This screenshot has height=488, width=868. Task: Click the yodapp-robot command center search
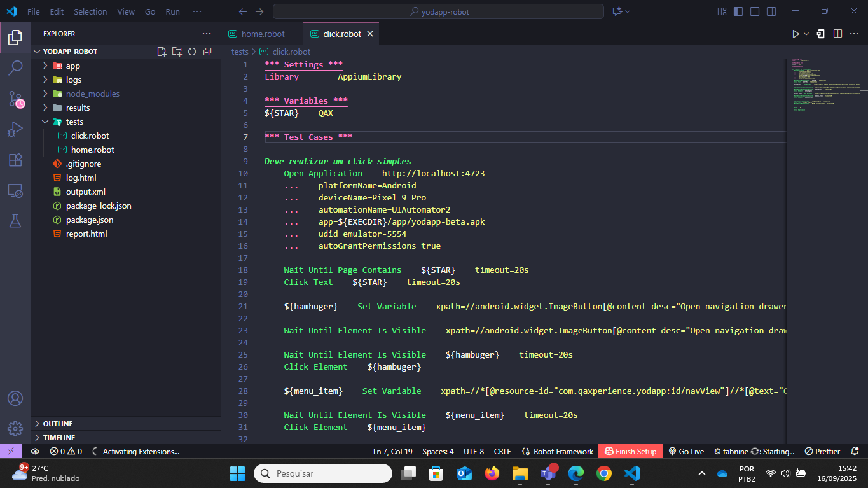(x=438, y=11)
